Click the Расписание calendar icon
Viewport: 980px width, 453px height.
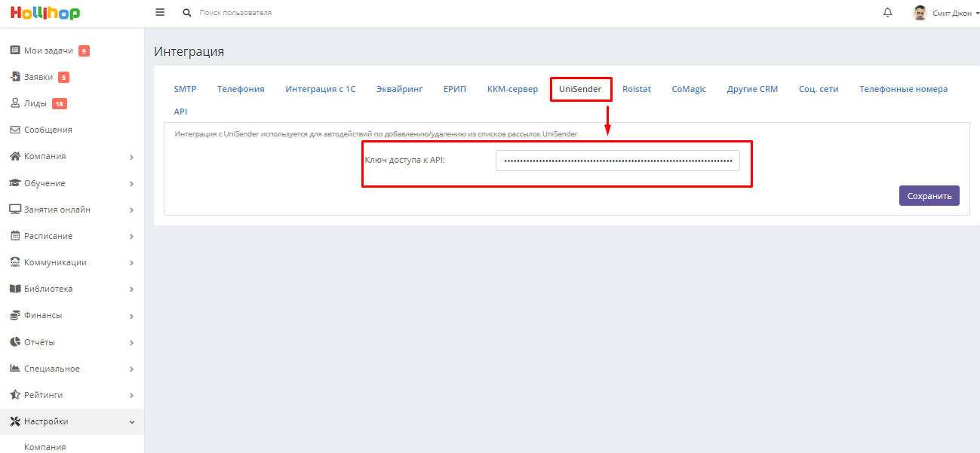coord(14,236)
